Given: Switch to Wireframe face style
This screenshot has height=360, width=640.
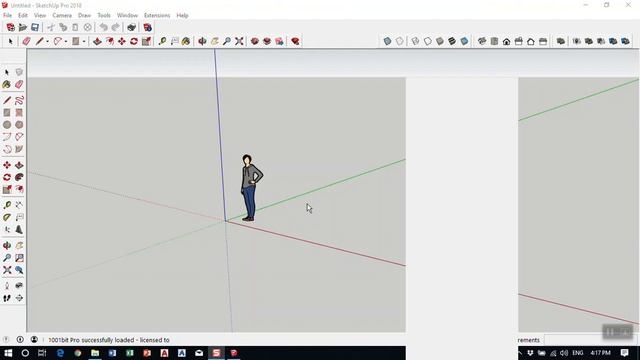Looking at the screenshot, I should [415, 41].
